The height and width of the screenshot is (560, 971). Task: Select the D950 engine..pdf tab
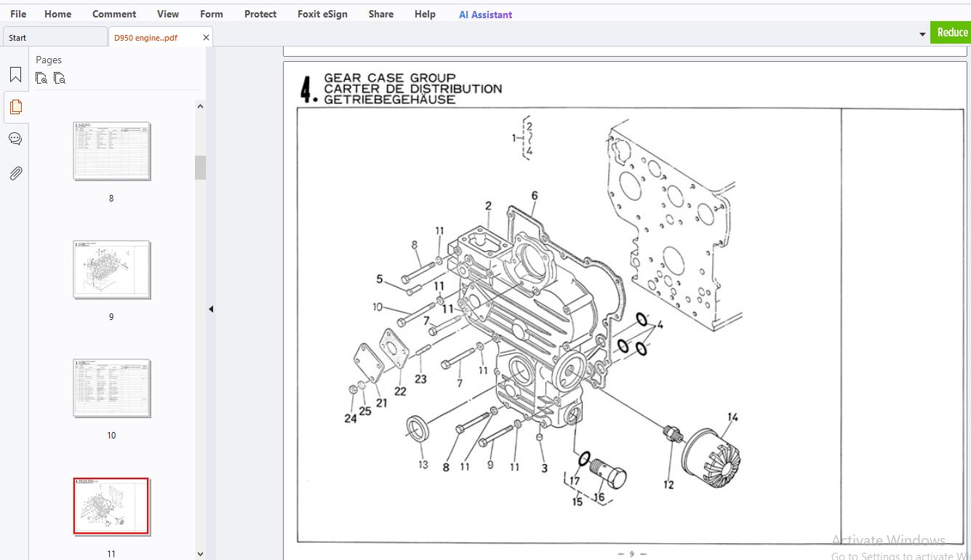pyautogui.click(x=145, y=37)
